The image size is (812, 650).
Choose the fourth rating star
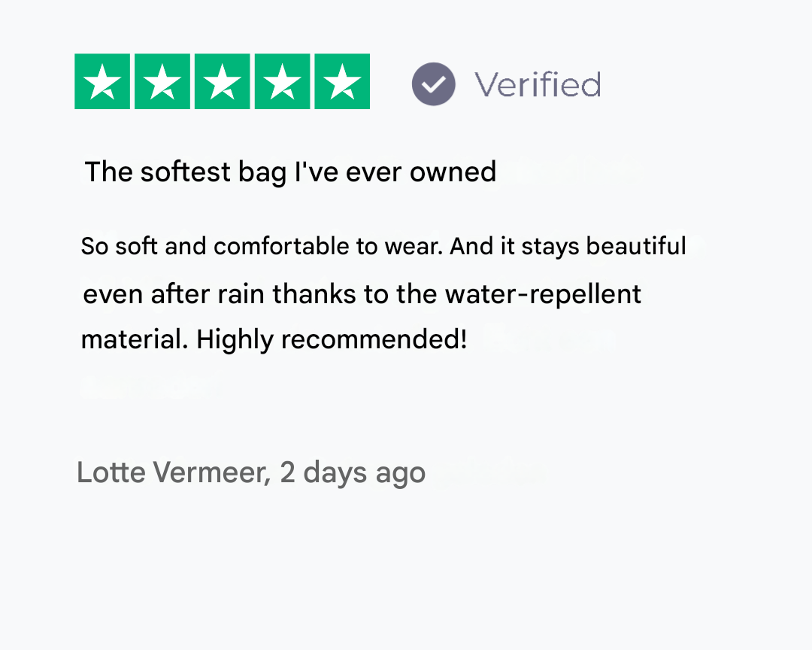point(283,82)
